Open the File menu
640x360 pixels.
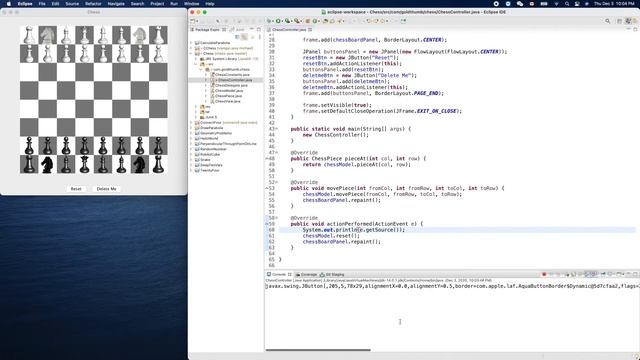coord(42,4)
